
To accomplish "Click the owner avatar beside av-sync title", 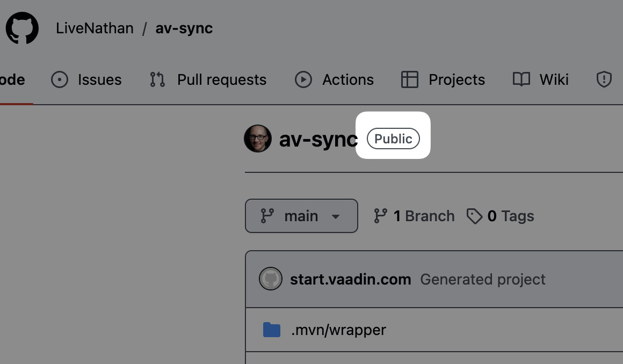I will point(258,139).
